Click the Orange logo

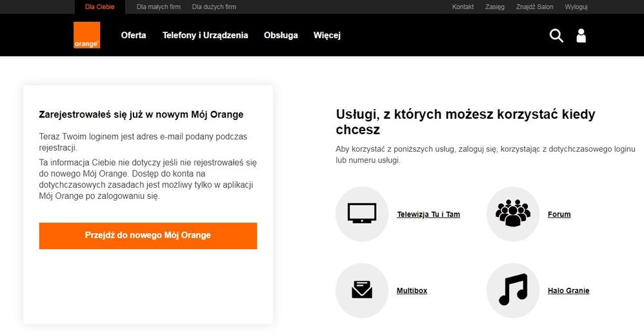(86, 35)
